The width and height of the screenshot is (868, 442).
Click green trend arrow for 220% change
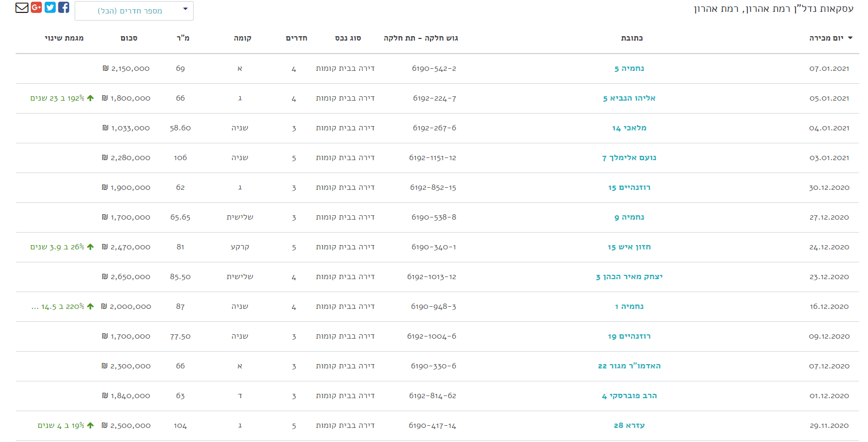click(x=90, y=307)
